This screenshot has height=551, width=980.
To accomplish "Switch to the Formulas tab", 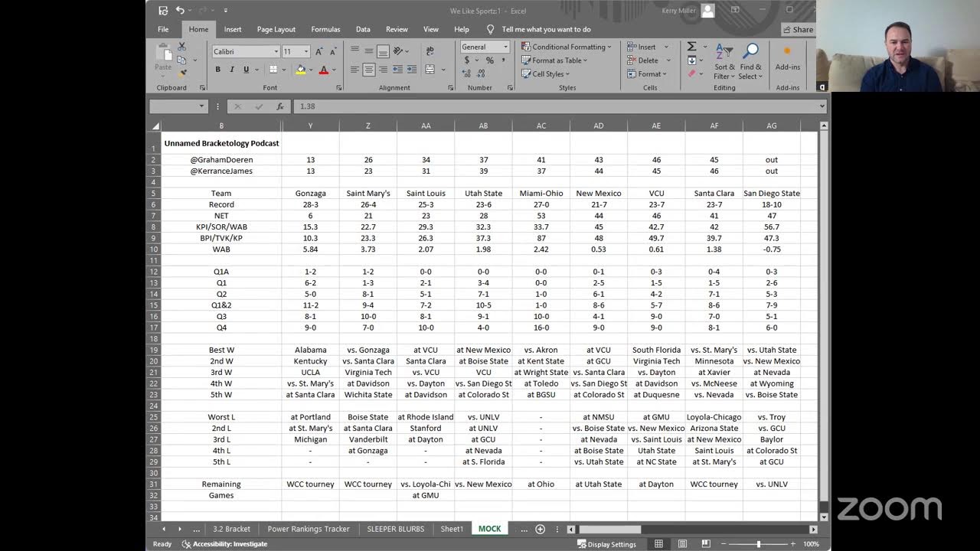I will pyautogui.click(x=325, y=30).
